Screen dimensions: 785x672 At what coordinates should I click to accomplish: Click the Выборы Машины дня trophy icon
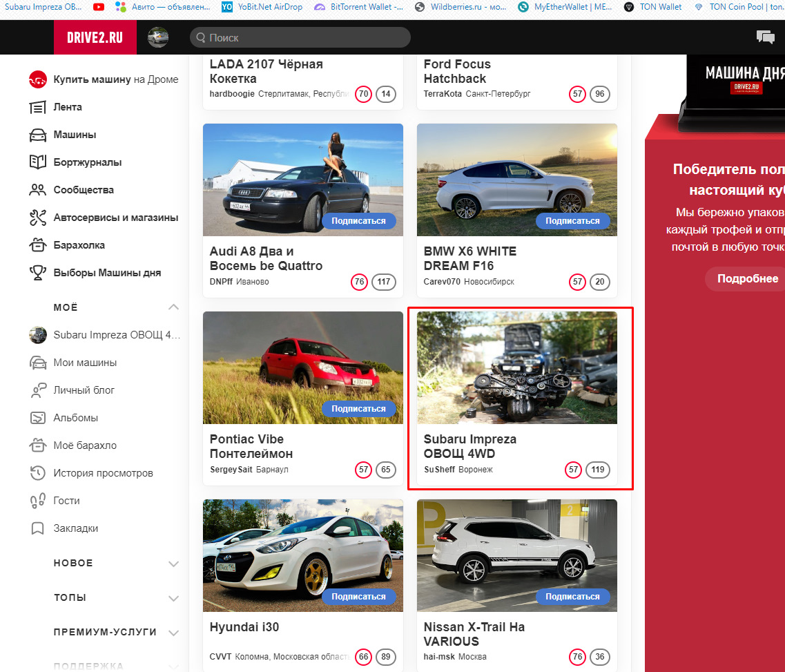[x=37, y=272]
